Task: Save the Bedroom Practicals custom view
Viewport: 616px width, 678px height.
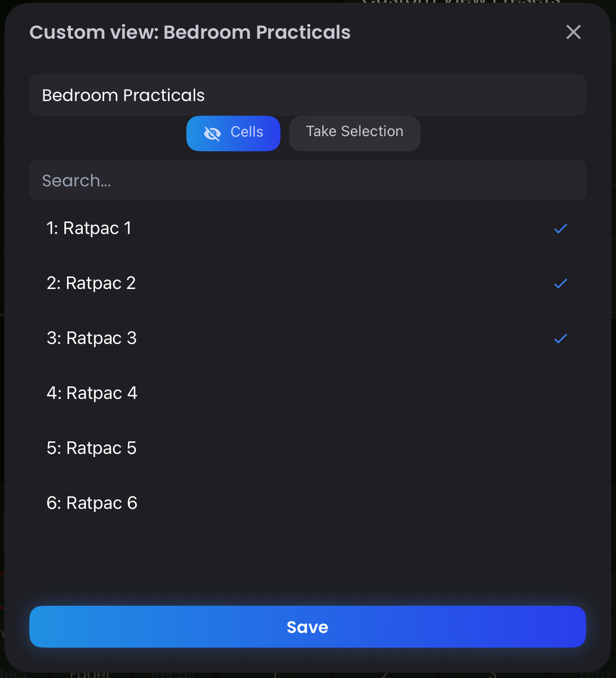Action: tap(307, 627)
